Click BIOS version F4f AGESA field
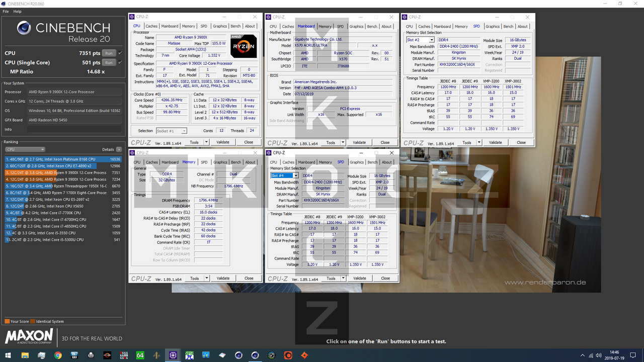The width and height of the screenshot is (644, 362). (x=343, y=87)
